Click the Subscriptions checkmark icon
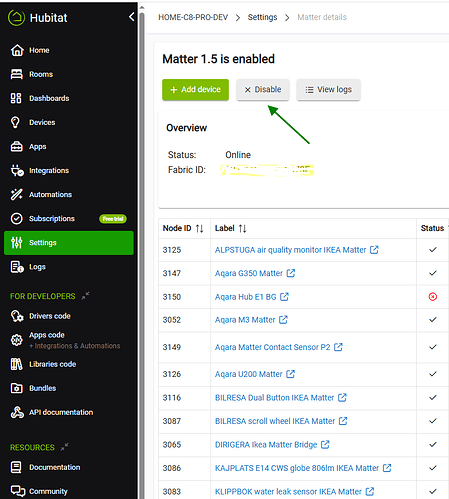This screenshot has height=499, width=449. pyautogui.click(x=16, y=219)
